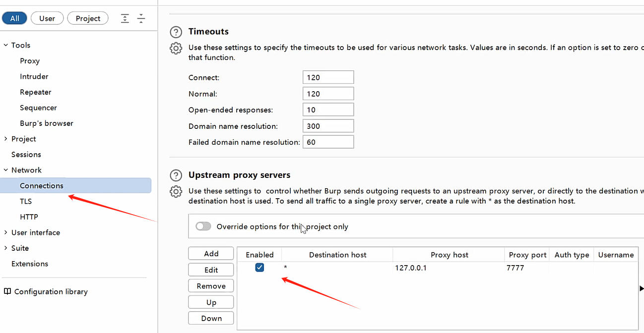Select the Project filter tab
Viewport: 644px width, 333px height.
point(88,18)
